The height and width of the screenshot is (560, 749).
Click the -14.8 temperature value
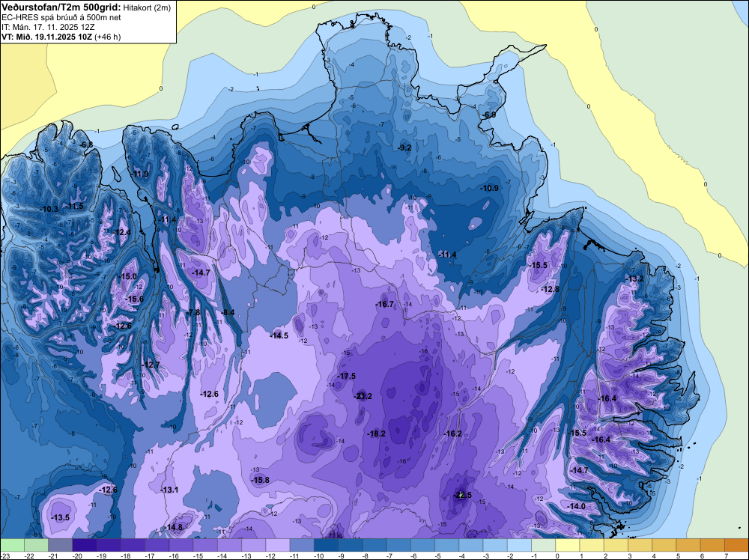(174, 528)
